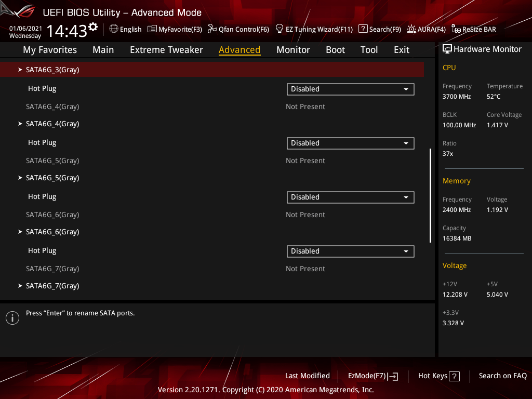The width and height of the screenshot is (532, 399).
Task: Switch to My Favorites tab
Action: pos(50,50)
